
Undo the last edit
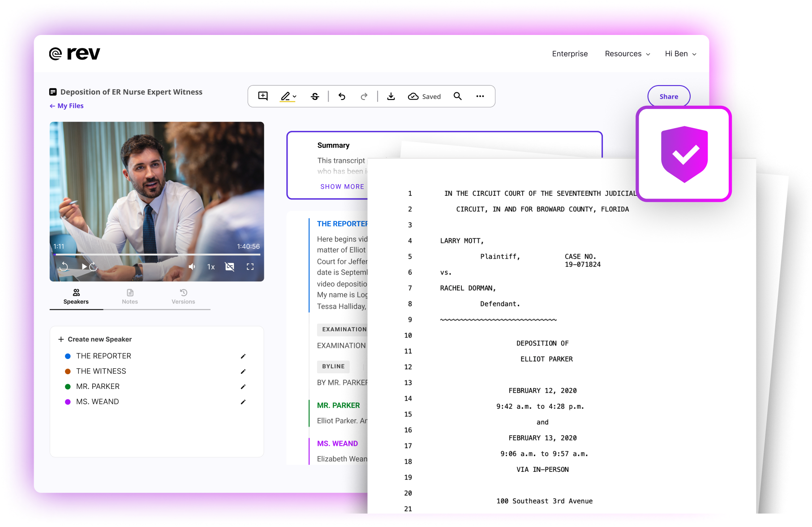[x=342, y=96]
